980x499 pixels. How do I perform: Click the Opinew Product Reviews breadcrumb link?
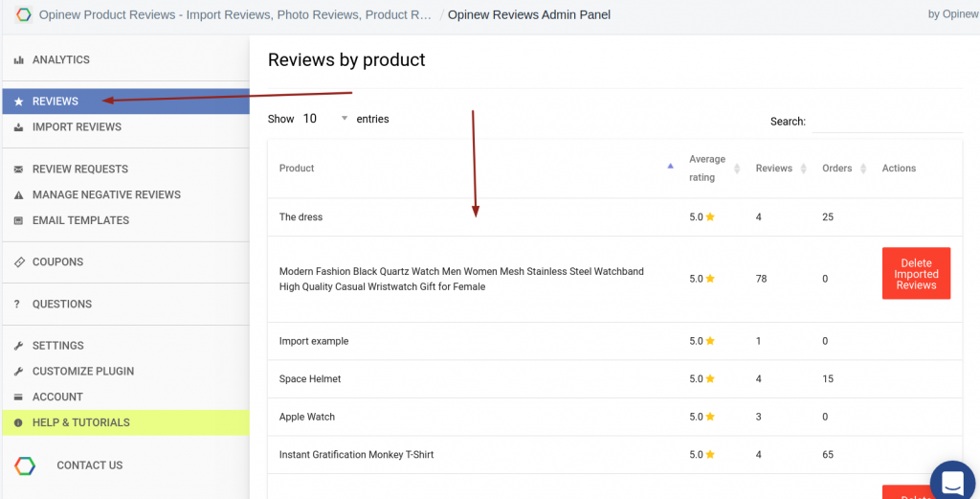tap(235, 14)
